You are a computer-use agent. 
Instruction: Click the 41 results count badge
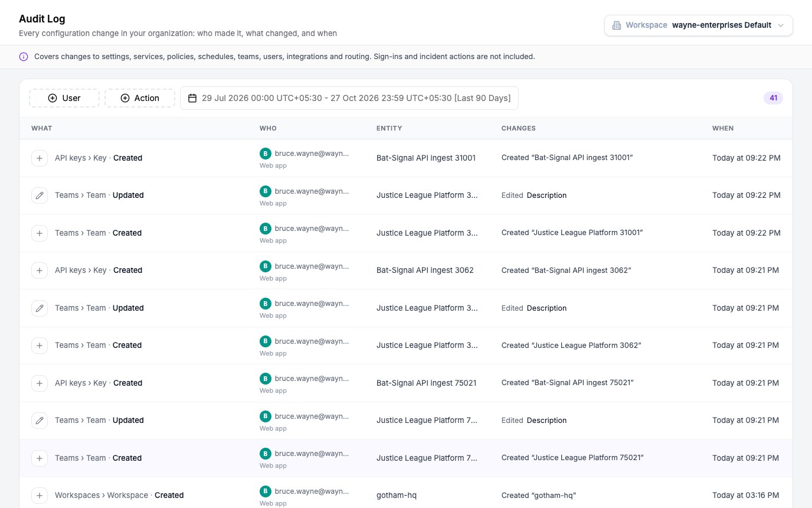point(773,98)
